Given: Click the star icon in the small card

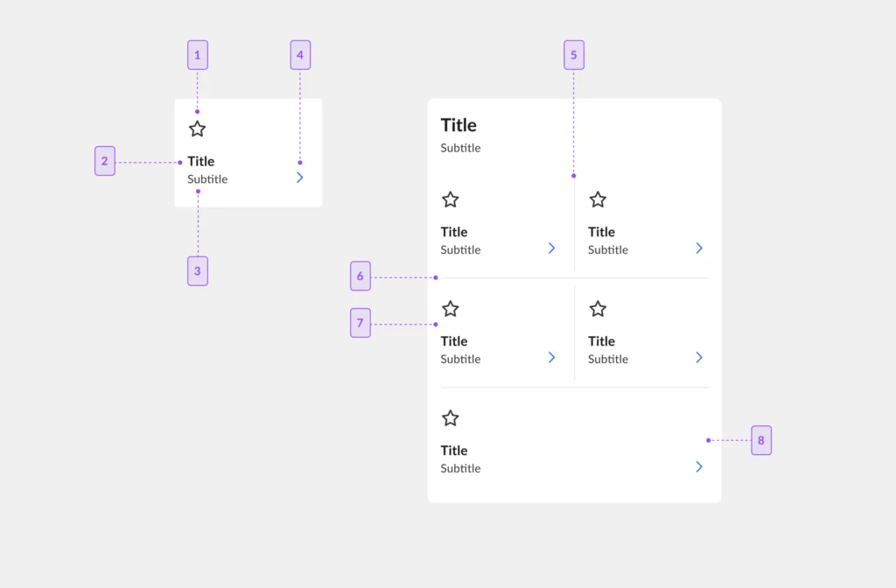Looking at the screenshot, I should coord(197,129).
